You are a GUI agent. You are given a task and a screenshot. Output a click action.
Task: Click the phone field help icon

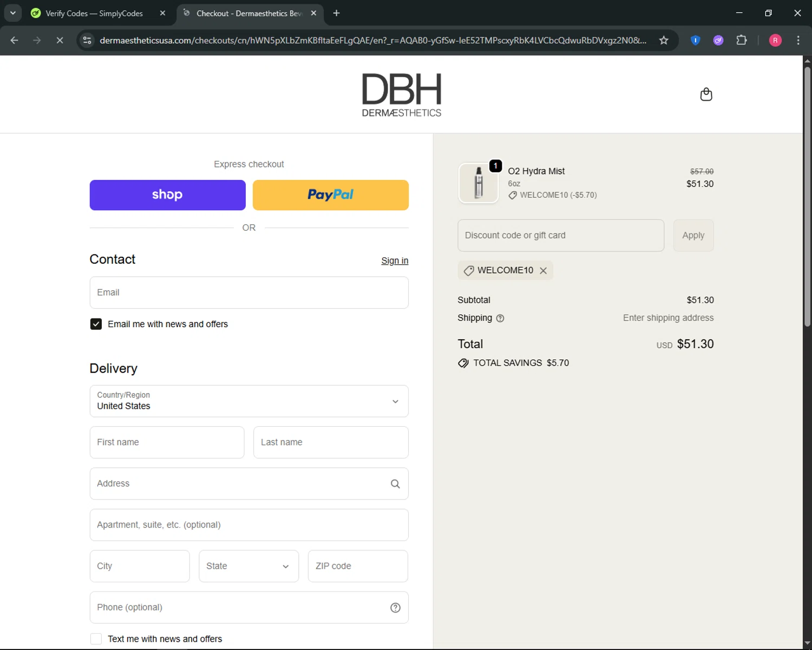tap(395, 608)
